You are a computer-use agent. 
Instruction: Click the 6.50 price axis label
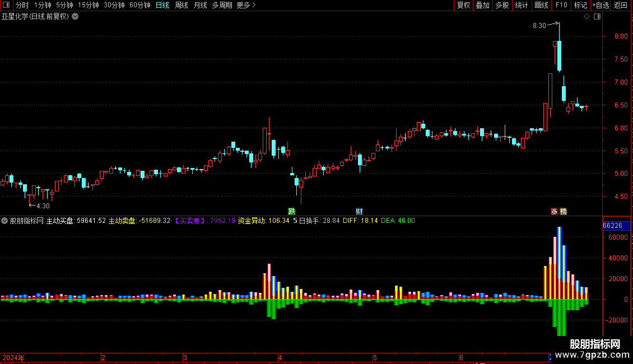coord(621,105)
